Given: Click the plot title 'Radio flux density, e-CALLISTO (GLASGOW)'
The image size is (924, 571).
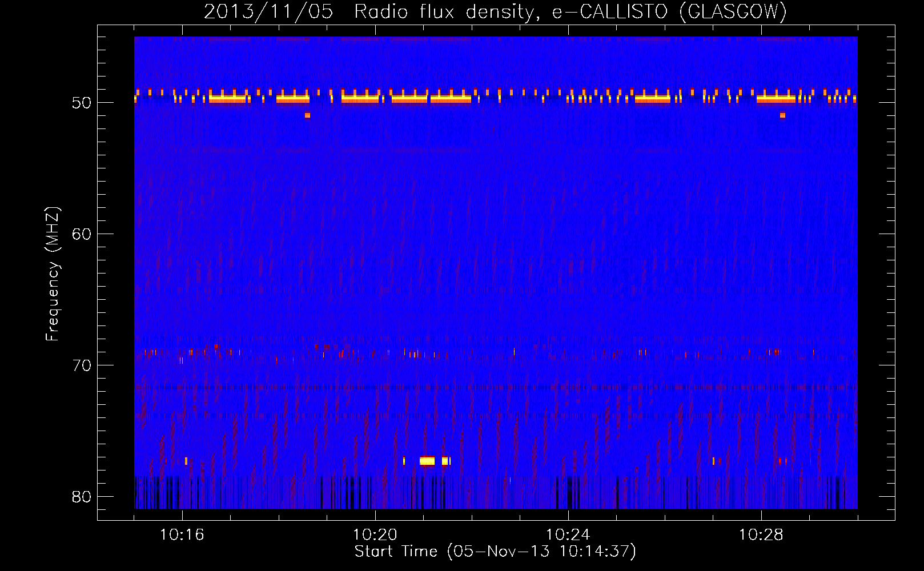Looking at the screenshot, I should [x=570, y=11].
